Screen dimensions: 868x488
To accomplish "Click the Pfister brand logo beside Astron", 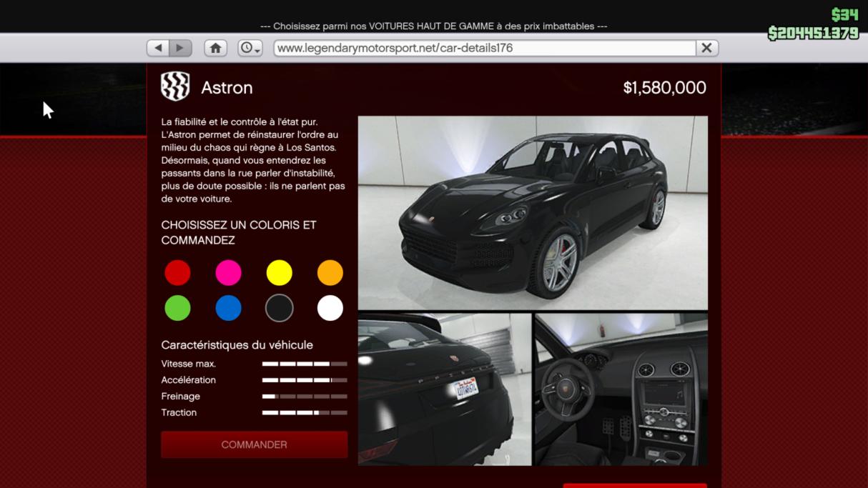I will click(175, 87).
